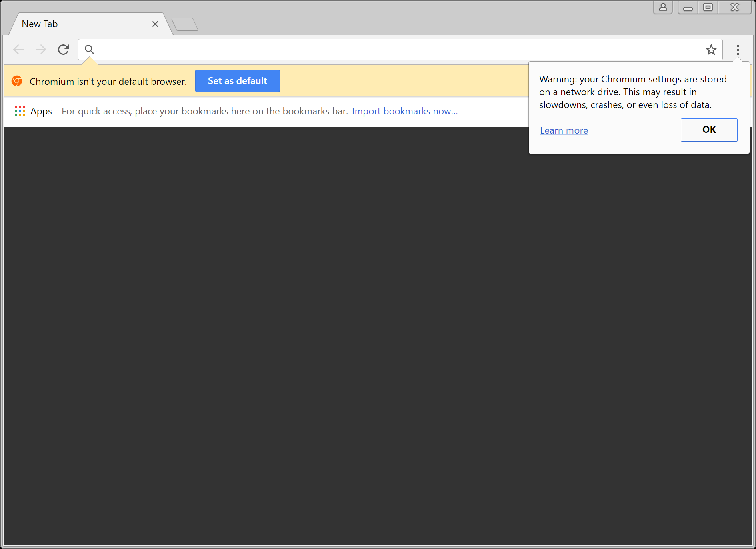Click the Forward navigation arrow
Viewport: 756px width, 549px height.
41,50
